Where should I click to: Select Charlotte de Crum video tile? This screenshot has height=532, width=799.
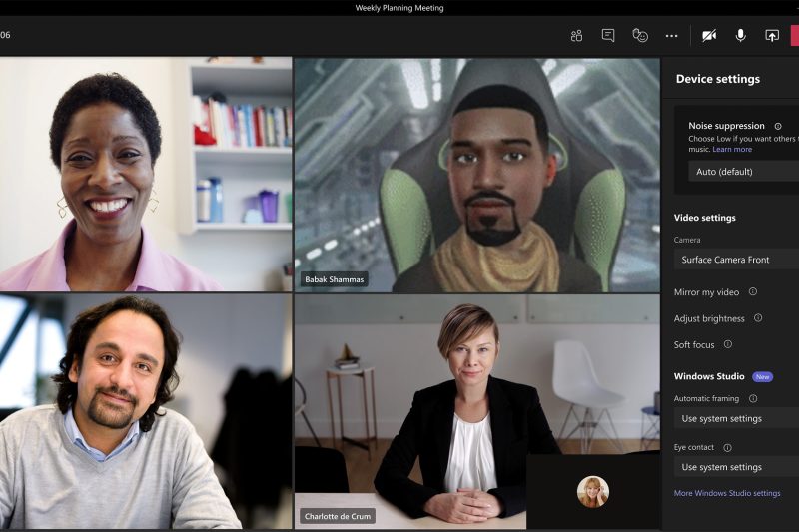click(x=476, y=411)
